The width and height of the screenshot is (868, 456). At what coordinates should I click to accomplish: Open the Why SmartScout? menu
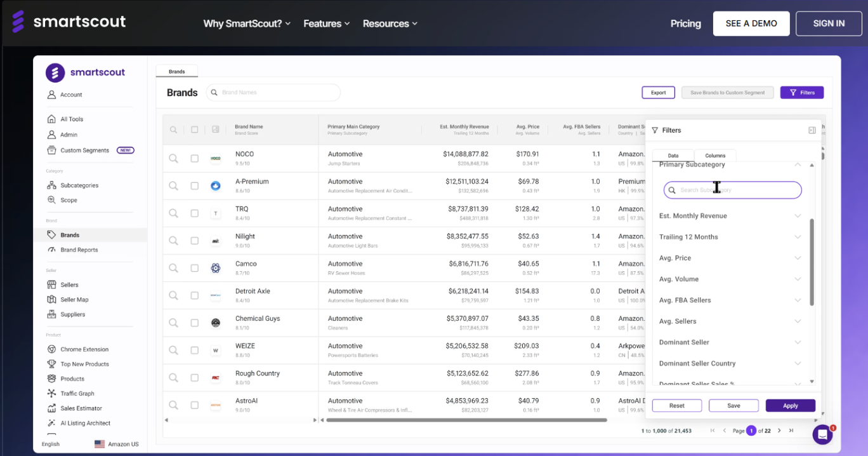[247, 23]
